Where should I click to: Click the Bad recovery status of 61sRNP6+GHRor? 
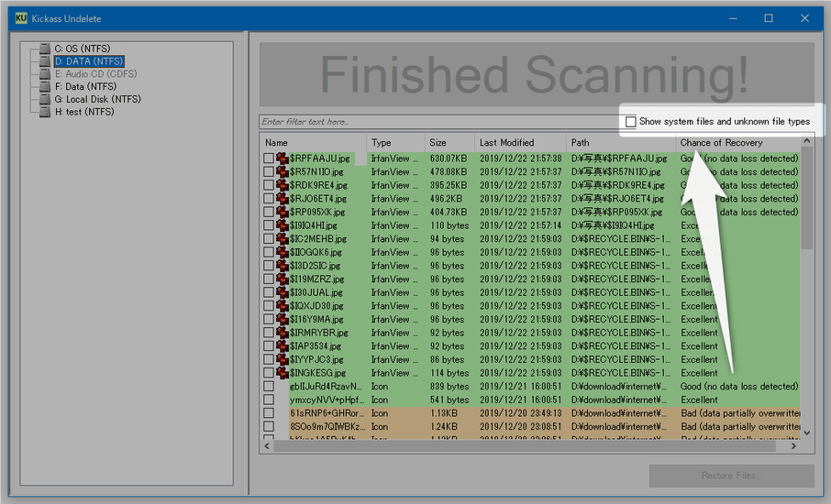[x=740, y=413]
